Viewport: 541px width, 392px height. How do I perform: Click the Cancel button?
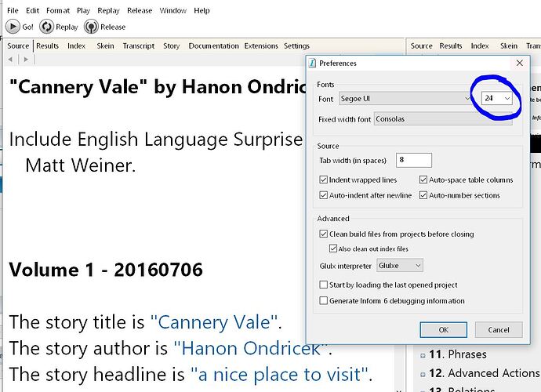point(498,329)
